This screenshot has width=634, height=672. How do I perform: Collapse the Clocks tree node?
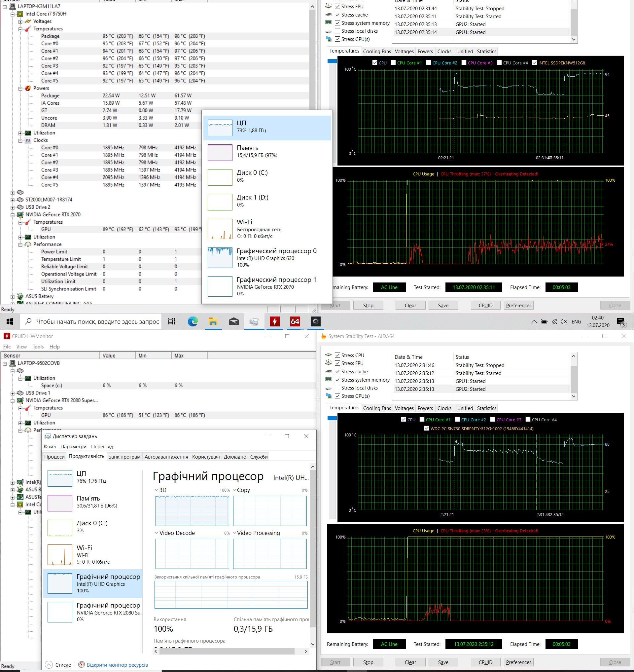click(20, 141)
